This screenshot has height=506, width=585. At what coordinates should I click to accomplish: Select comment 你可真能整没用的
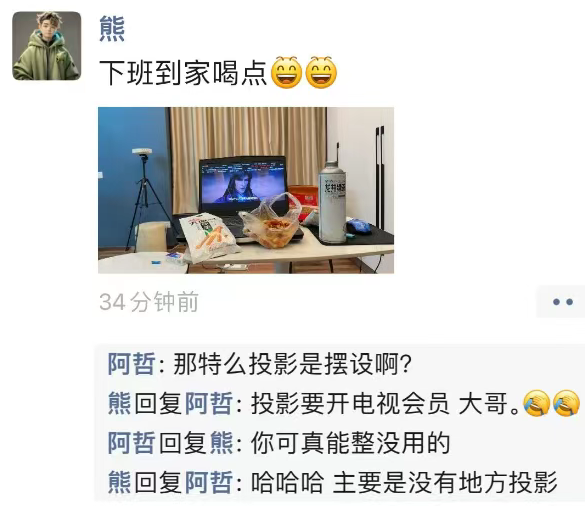[350, 443]
